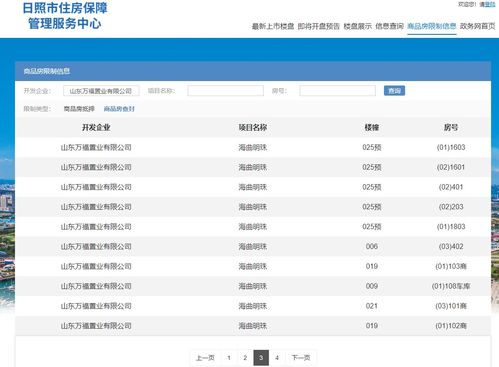This screenshot has height=367, width=499.
Task: Click room number (03)101商
Action: [x=451, y=306]
